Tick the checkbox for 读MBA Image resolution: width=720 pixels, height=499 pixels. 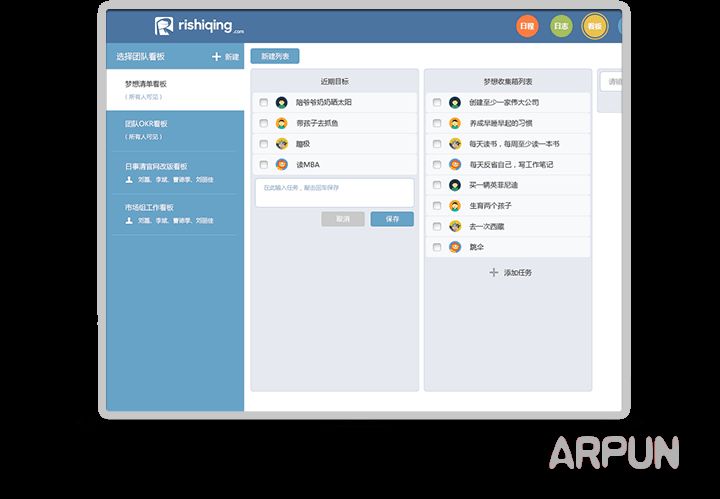coord(263,165)
